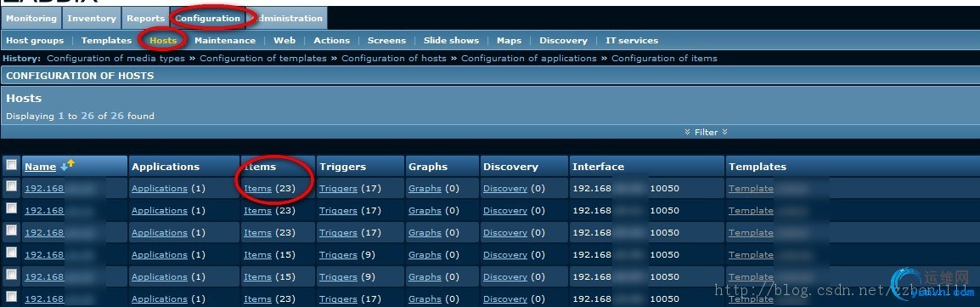
Task: Check the first host row checkbox
Action: [x=11, y=186]
